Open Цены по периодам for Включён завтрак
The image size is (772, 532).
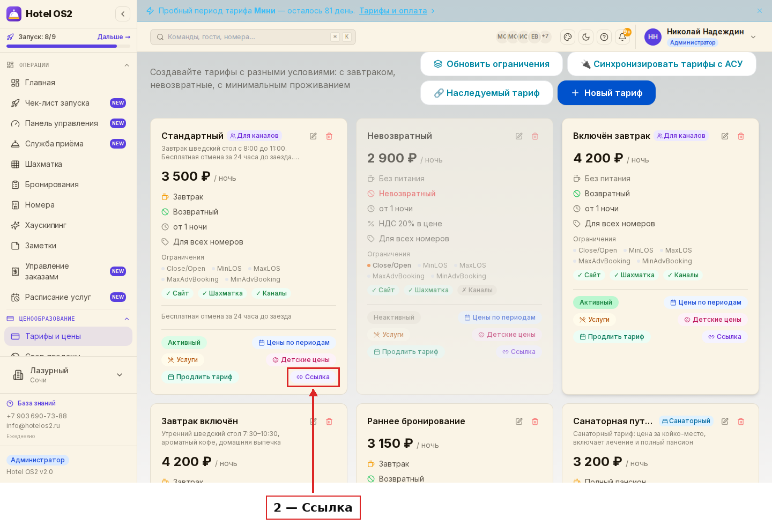706,302
